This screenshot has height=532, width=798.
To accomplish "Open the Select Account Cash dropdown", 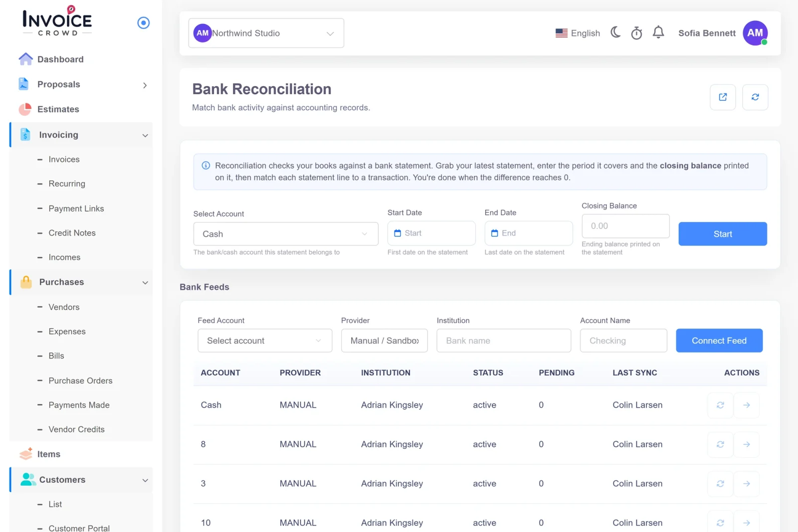I will coord(286,234).
